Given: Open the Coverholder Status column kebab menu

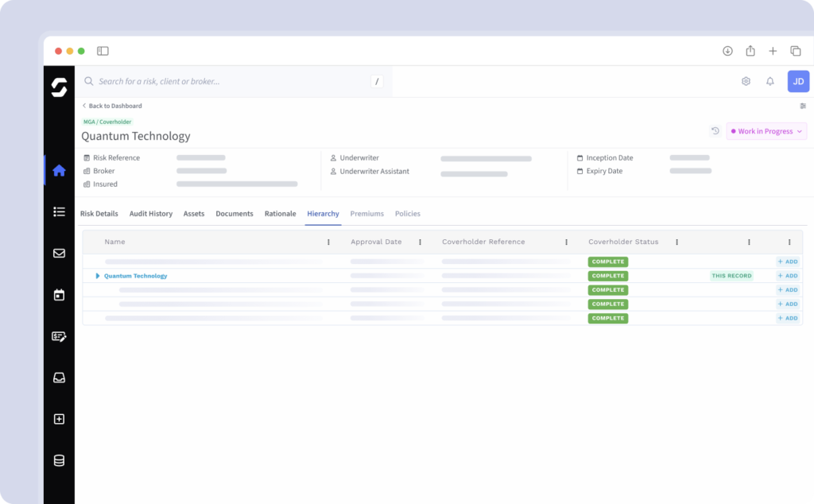Looking at the screenshot, I should pyautogui.click(x=676, y=242).
